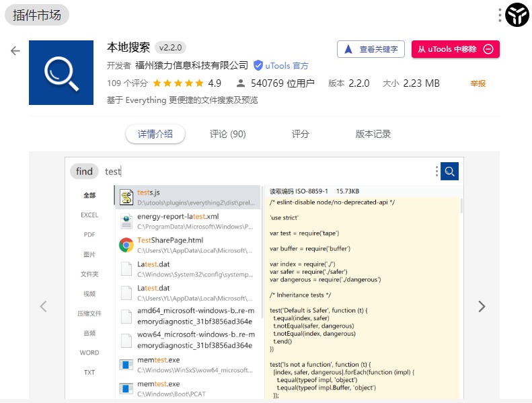Select the 音频 filter category
The height and width of the screenshot is (403, 532).
89,333
